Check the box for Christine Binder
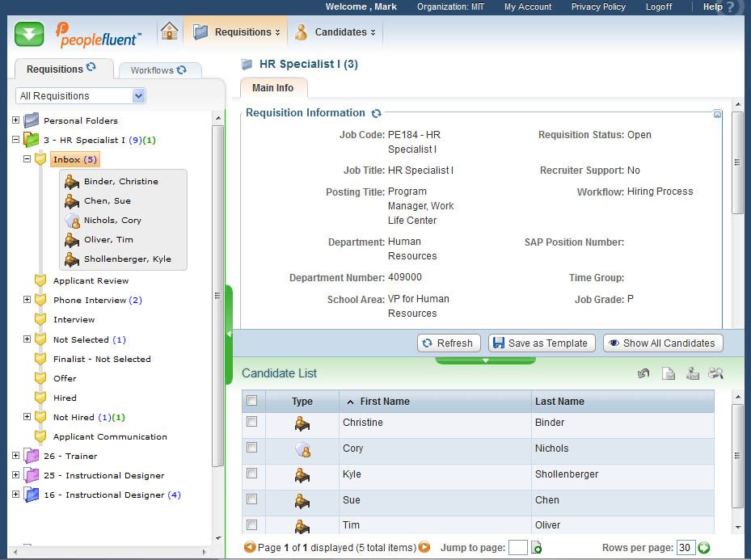751x560 pixels. 252,422
